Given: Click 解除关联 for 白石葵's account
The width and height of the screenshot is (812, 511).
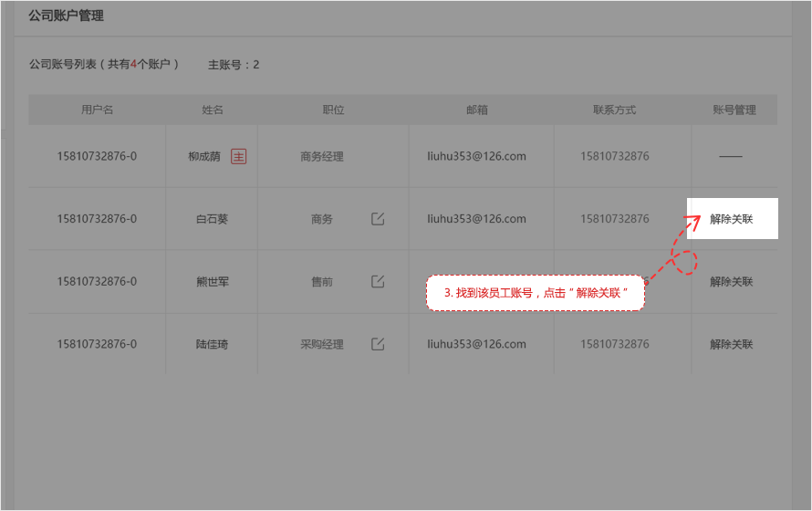Looking at the screenshot, I should 732,219.
